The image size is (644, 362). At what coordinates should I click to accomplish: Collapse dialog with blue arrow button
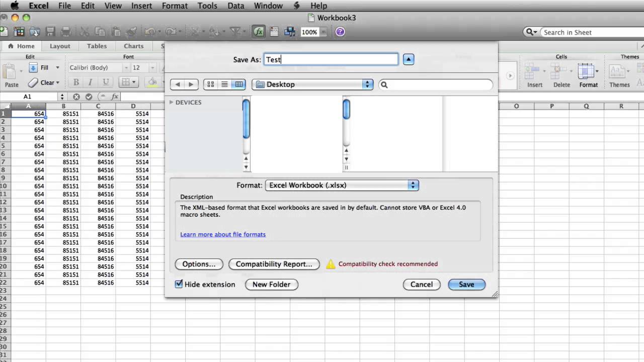point(409,59)
